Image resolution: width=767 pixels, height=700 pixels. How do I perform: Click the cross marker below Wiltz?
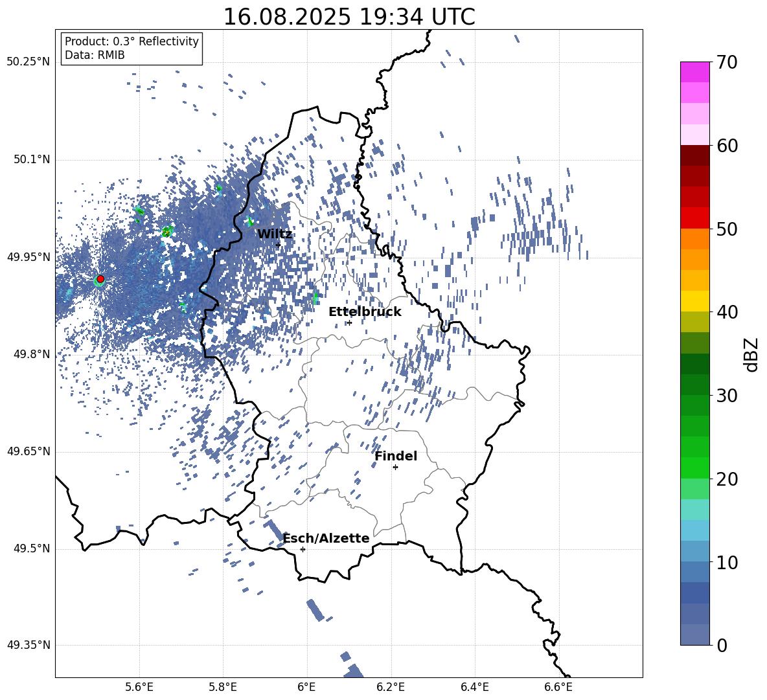[x=279, y=245]
